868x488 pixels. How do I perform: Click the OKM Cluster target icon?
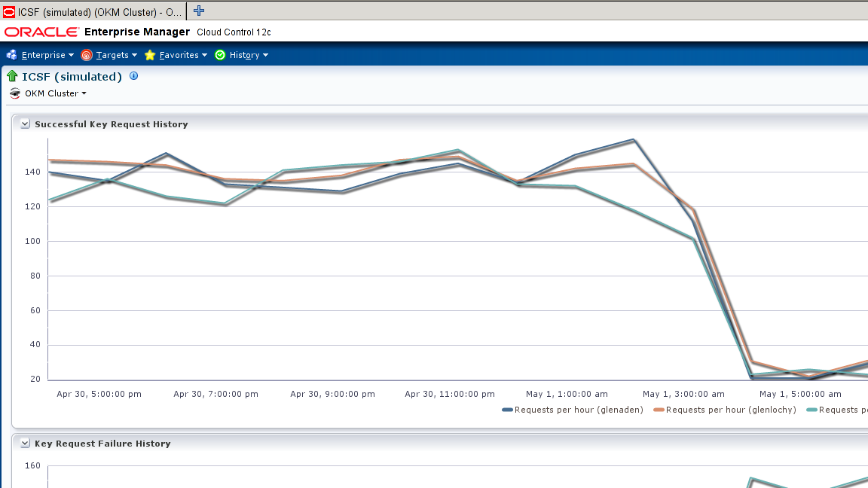click(15, 93)
